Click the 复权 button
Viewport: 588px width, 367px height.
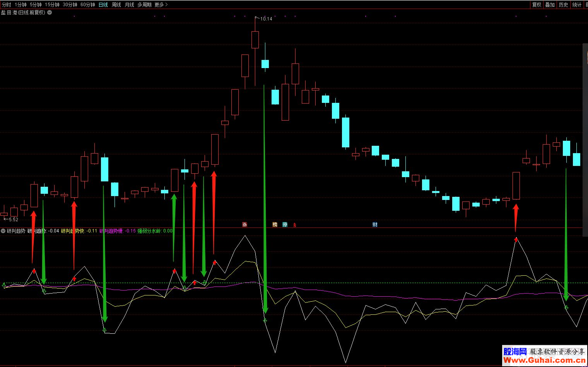tap(537, 5)
